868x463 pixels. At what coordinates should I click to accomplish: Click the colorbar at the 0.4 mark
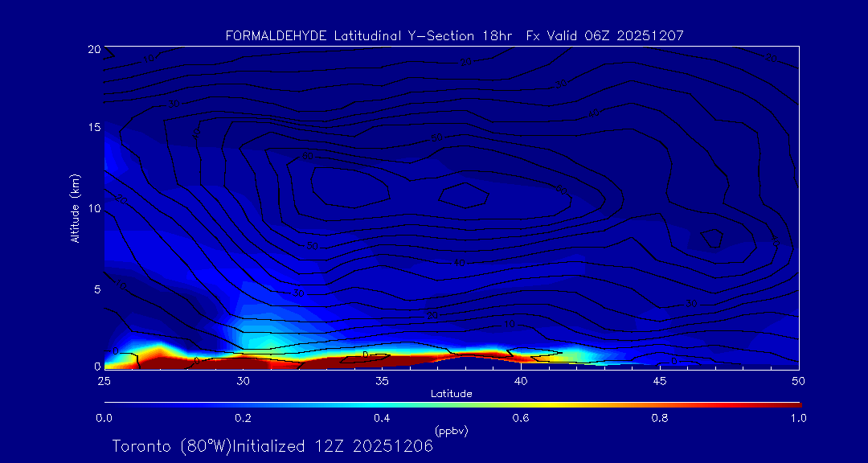click(x=383, y=403)
